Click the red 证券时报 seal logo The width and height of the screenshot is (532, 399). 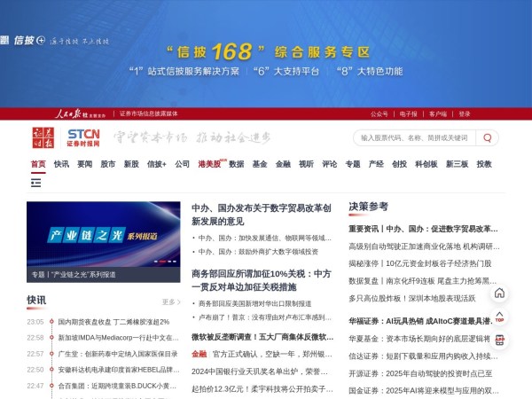point(45,137)
